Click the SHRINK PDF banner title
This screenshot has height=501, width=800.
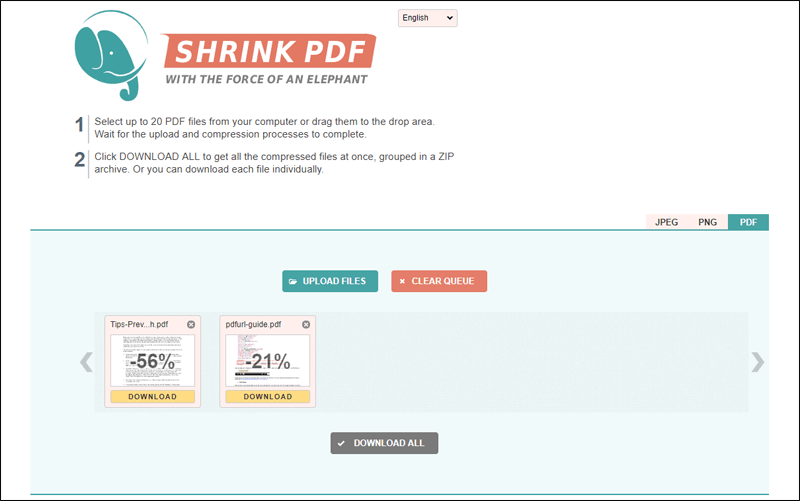(x=269, y=51)
